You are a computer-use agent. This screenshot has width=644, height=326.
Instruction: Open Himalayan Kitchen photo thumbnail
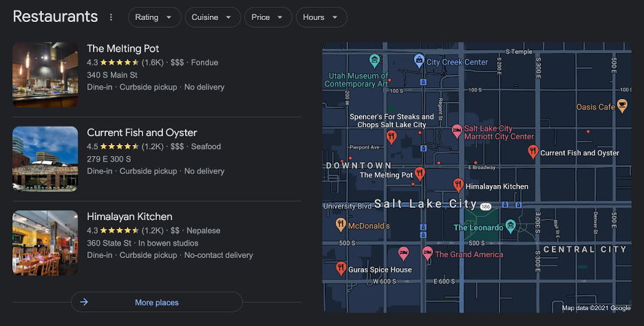click(x=45, y=243)
